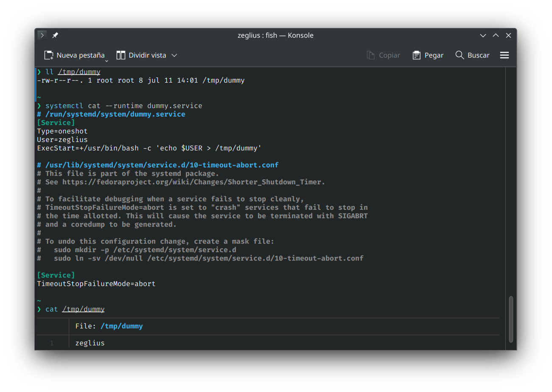The height and width of the screenshot is (392, 552).
Task: Click line number 1 in the file preview
Action: 52,343
